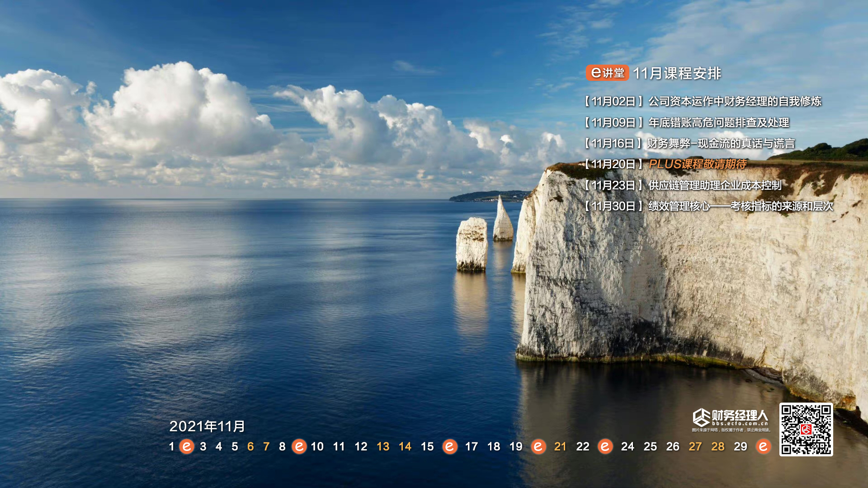Viewport: 868px width, 488px height.
Task: Click orange weekend date 13
Action: tap(383, 446)
